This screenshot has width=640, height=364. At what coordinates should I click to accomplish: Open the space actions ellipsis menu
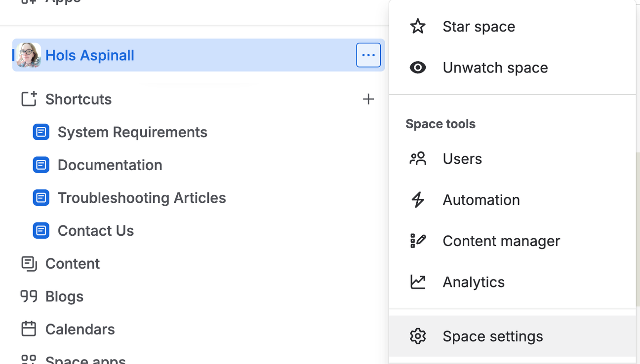[368, 55]
